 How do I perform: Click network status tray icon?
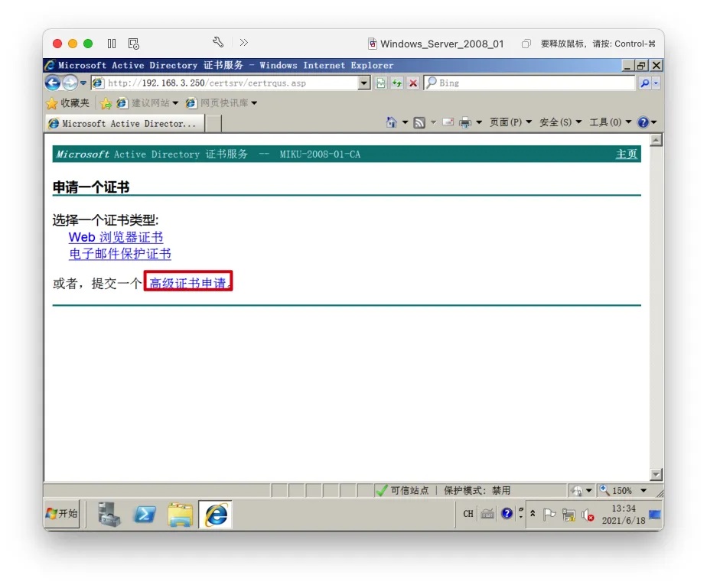pos(569,515)
